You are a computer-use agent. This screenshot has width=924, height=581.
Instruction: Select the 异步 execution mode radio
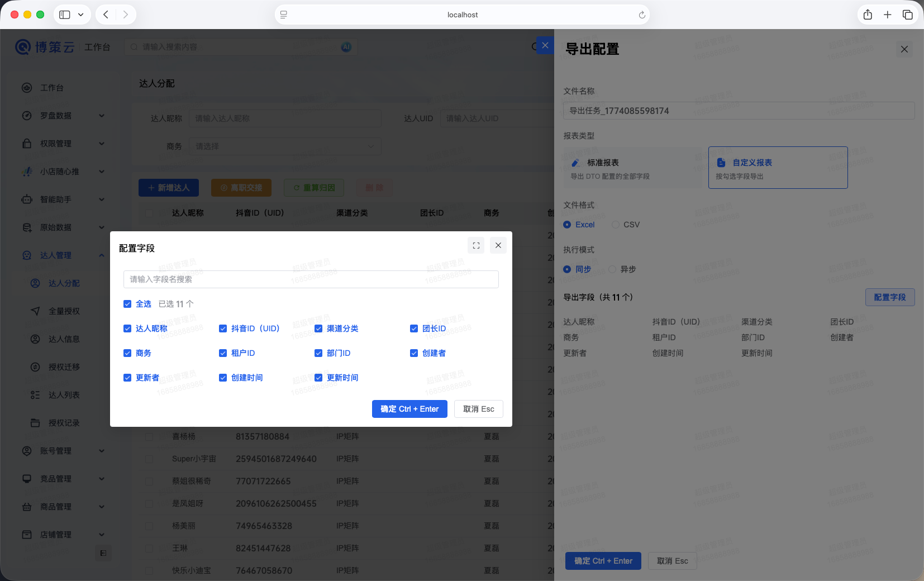pos(612,269)
